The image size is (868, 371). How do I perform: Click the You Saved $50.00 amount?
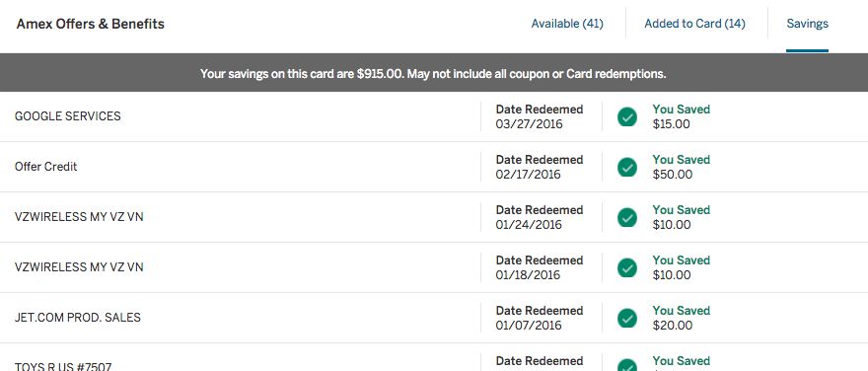(x=681, y=167)
